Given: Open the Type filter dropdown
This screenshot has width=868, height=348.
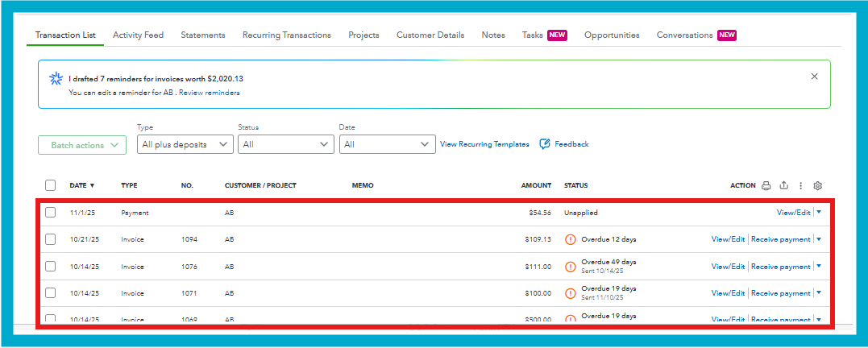Looking at the screenshot, I should (185, 144).
